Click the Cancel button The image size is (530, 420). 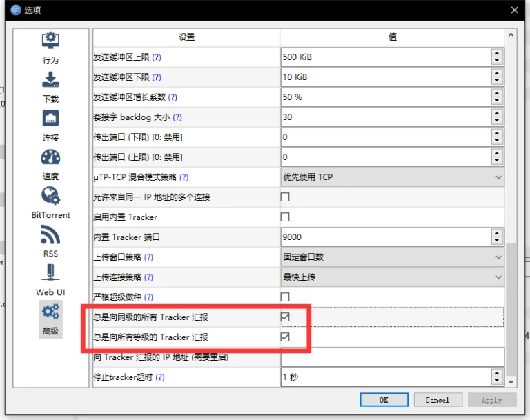click(438, 400)
